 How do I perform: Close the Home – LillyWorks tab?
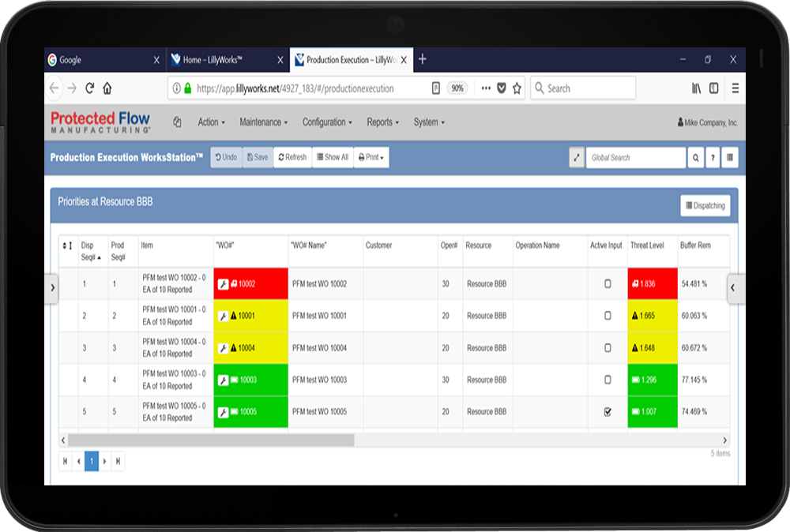pos(280,60)
